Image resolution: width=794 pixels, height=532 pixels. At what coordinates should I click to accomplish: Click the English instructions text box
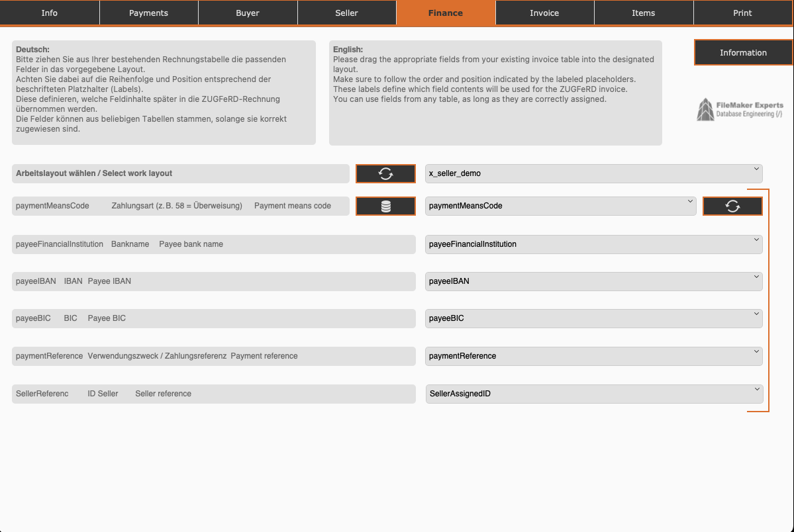495,93
